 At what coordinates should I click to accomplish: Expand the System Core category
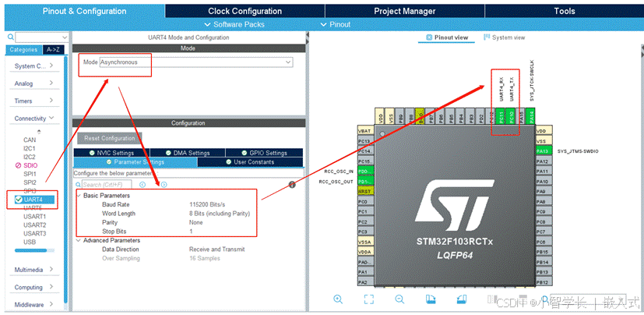33,65
